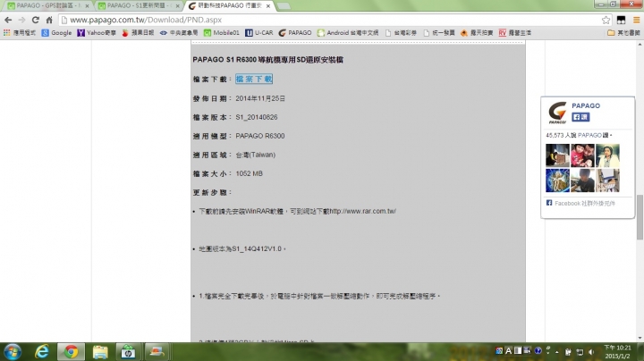
Task: Click the scrollbar down arrow
Action: pyautogui.click(x=640, y=338)
